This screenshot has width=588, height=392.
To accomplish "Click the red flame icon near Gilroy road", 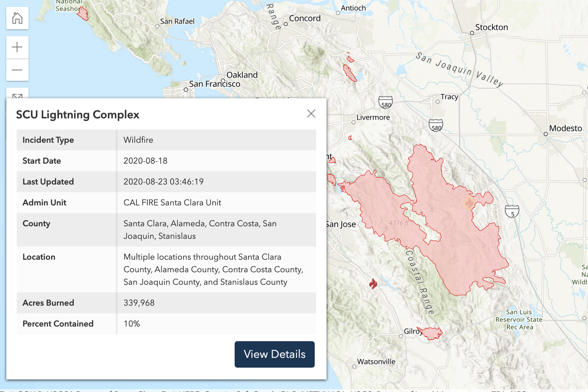I will point(373,284).
